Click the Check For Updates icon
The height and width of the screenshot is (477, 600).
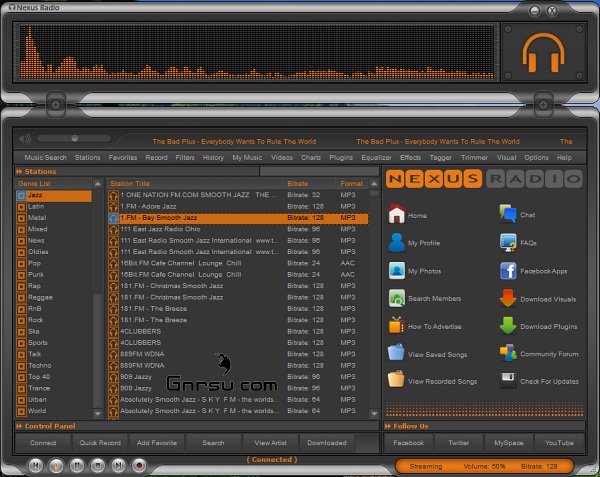tap(508, 381)
